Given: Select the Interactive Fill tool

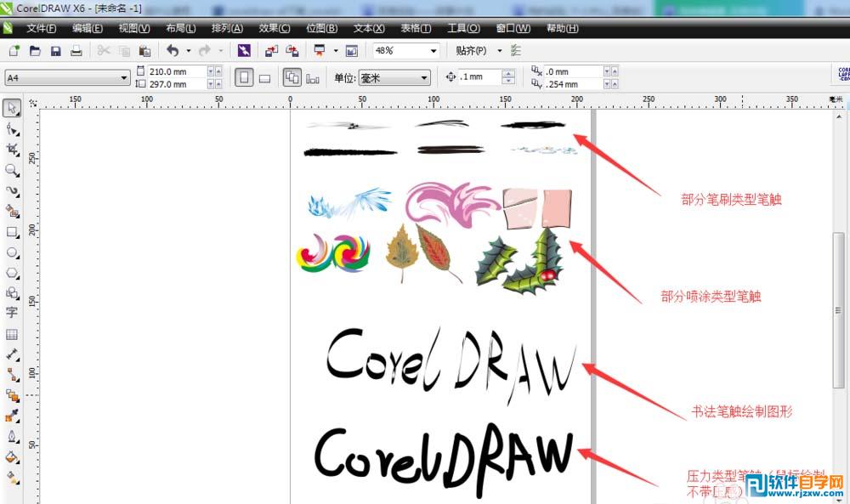Looking at the screenshot, I should 12,478.
